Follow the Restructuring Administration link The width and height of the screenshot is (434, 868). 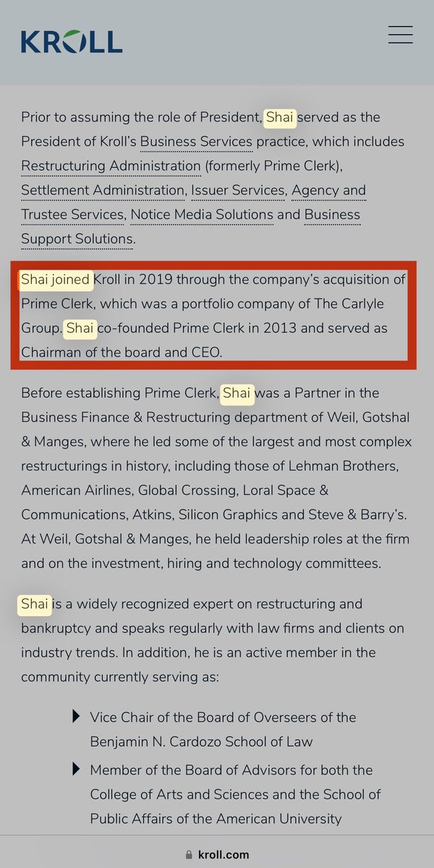111,166
